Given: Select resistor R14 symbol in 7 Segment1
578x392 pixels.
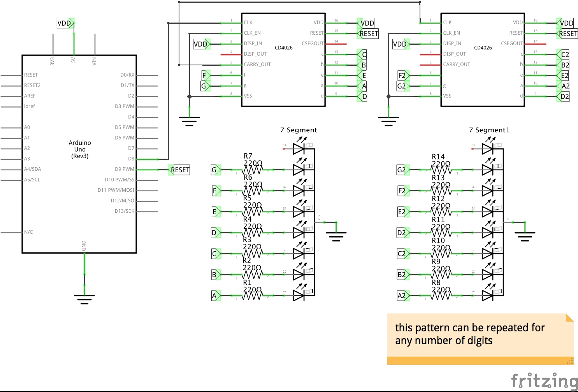Looking at the screenshot, I should coord(441,170).
